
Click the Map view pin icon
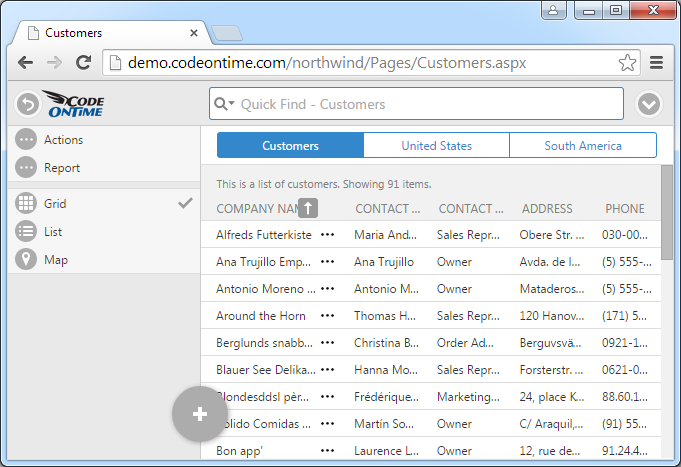(x=27, y=260)
